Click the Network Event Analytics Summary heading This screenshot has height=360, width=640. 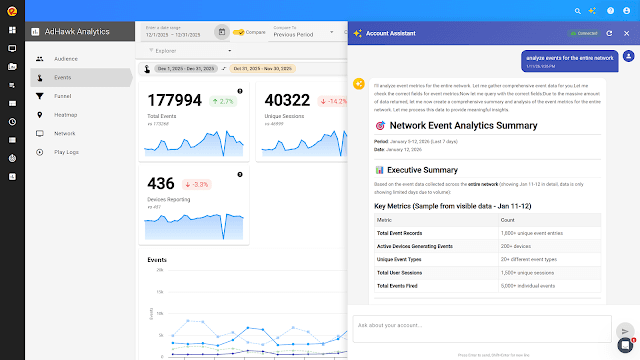click(x=463, y=126)
